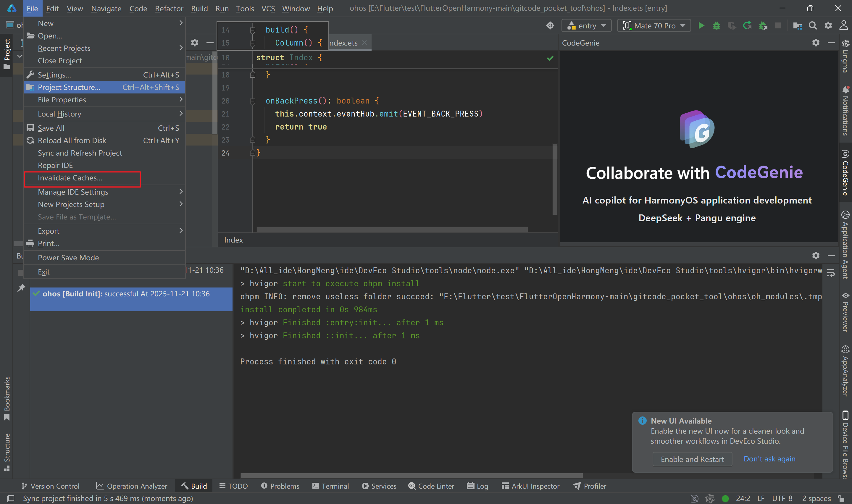Start debugging with the green bug icon
The width and height of the screenshot is (852, 504).
click(x=716, y=26)
